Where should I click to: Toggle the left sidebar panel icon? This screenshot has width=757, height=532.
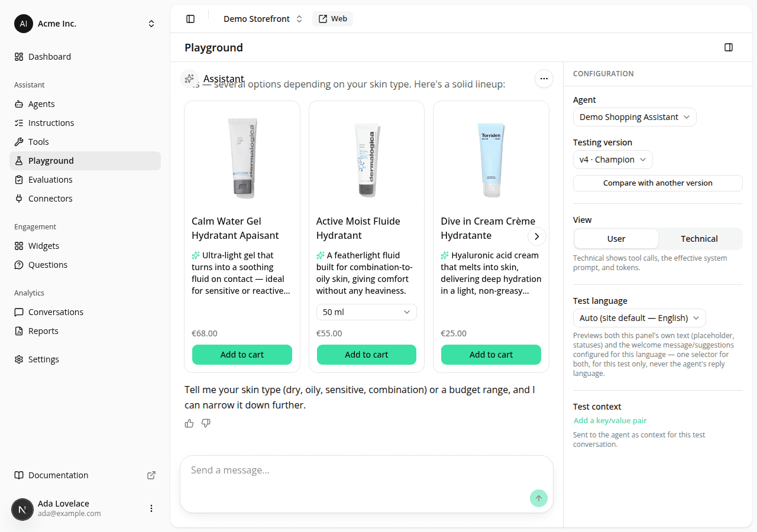click(x=190, y=19)
